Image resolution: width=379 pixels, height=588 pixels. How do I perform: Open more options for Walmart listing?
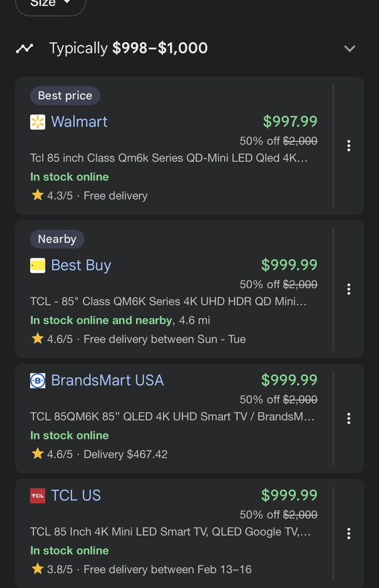point(348,146)
